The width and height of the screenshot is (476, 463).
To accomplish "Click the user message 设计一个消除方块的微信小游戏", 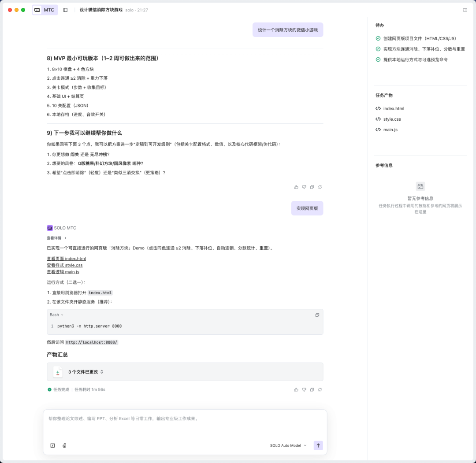I will click(287, 30).
